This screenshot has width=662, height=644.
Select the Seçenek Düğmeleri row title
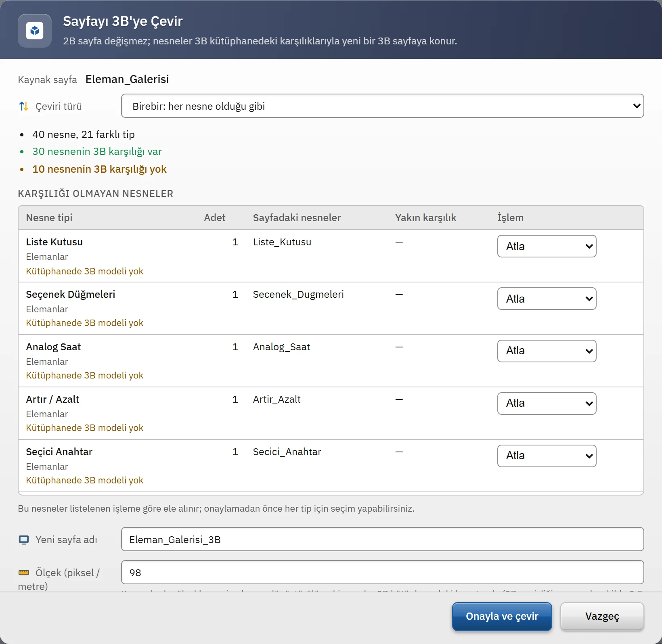pyautogui.click(x=71, y=295)
